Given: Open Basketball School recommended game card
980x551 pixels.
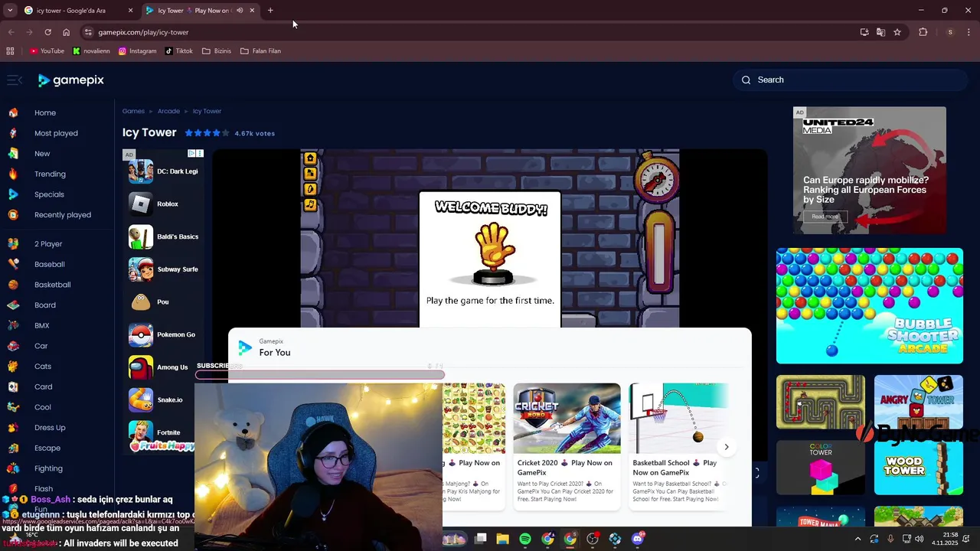Looking at the screenshot, I should point(678,446).
